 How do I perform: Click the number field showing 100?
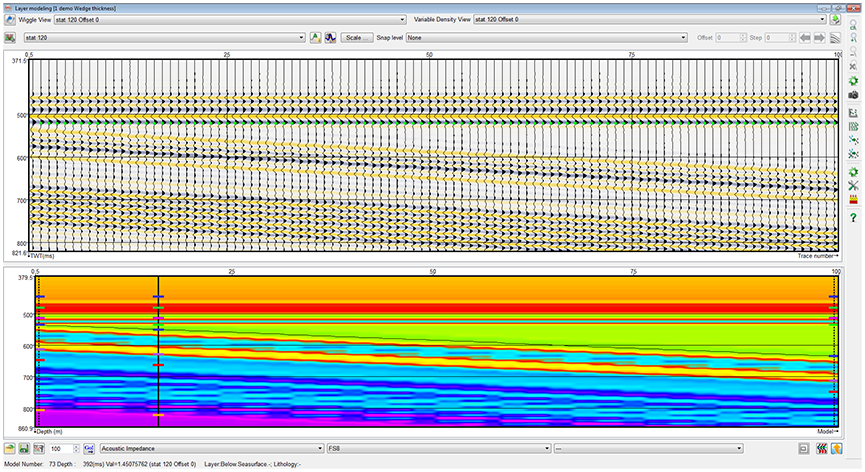59,450
